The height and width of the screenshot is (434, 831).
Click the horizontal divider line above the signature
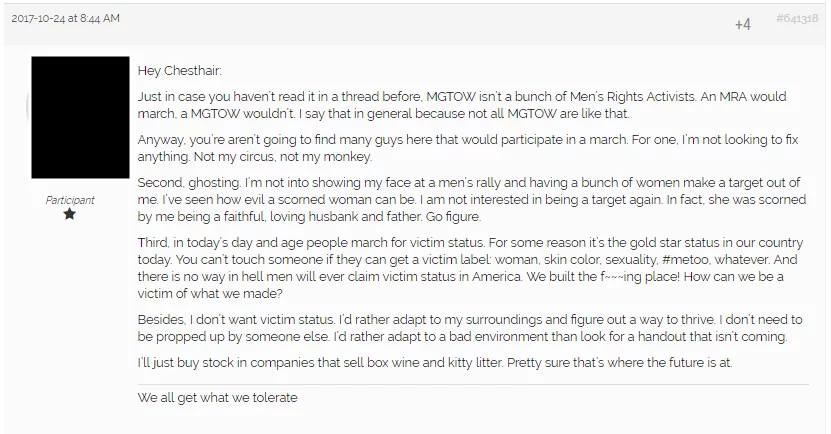click(x=472, y=383)
